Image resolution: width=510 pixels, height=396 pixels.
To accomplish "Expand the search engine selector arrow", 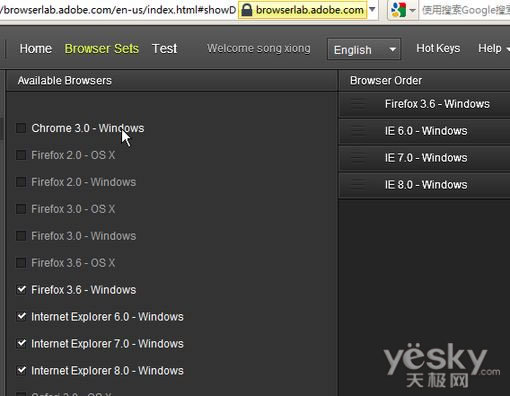I will tap(412, 10).
